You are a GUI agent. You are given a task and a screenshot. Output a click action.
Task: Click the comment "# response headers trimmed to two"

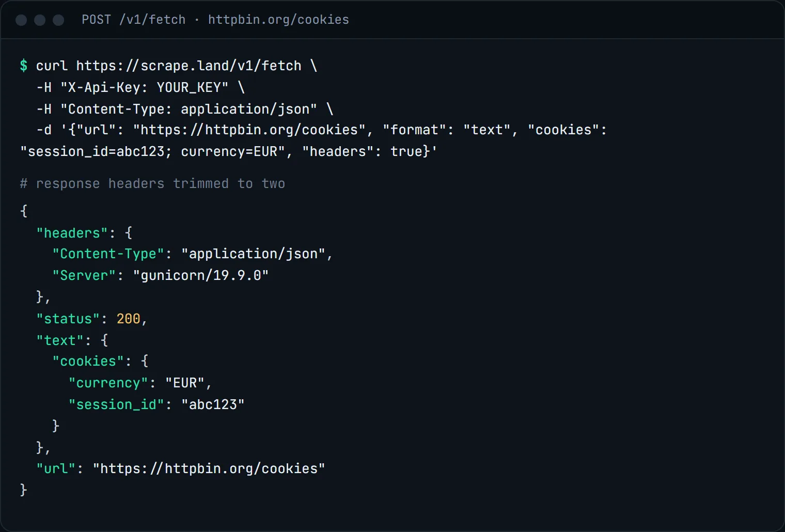pyautogui.click(x=152, y=184)
